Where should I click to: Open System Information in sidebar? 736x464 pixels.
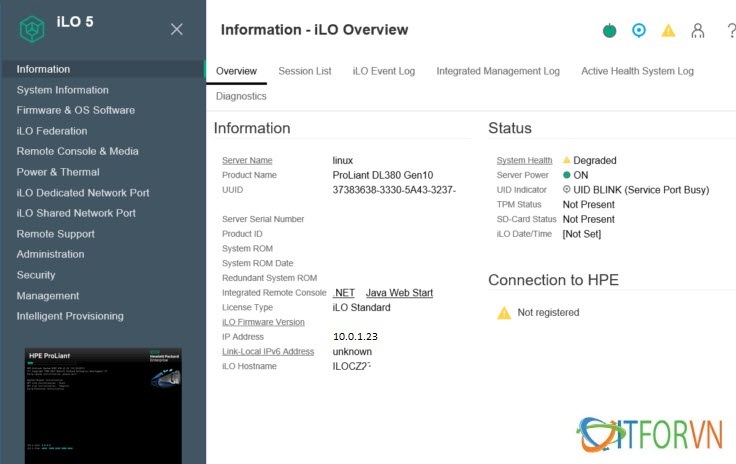62,90
